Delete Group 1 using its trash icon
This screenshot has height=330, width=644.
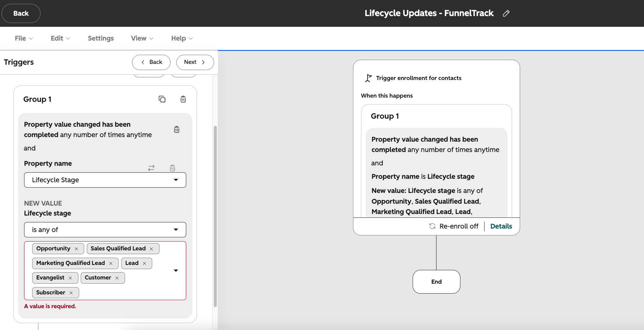(x=183, y=99)
